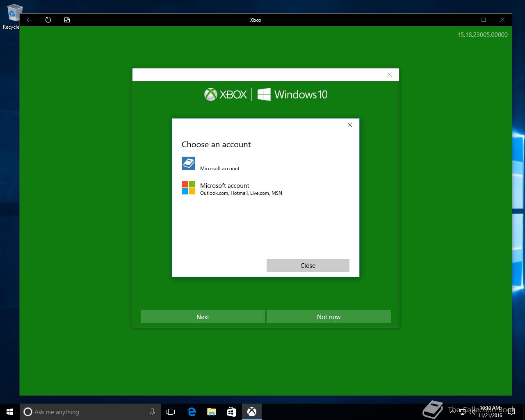This screenshot has height=420, width=525.
Task: Click the Next button
Action: (203, 317)
